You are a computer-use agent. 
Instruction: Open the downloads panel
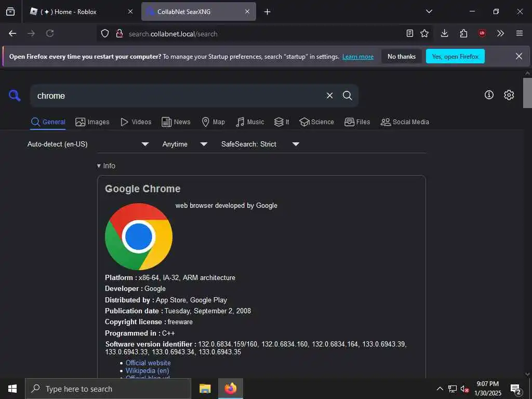(445, 33)
